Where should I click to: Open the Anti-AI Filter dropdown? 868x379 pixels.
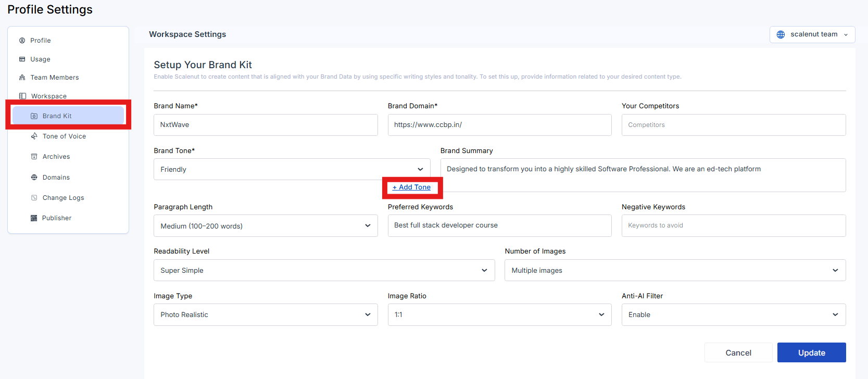pos(733,314)
